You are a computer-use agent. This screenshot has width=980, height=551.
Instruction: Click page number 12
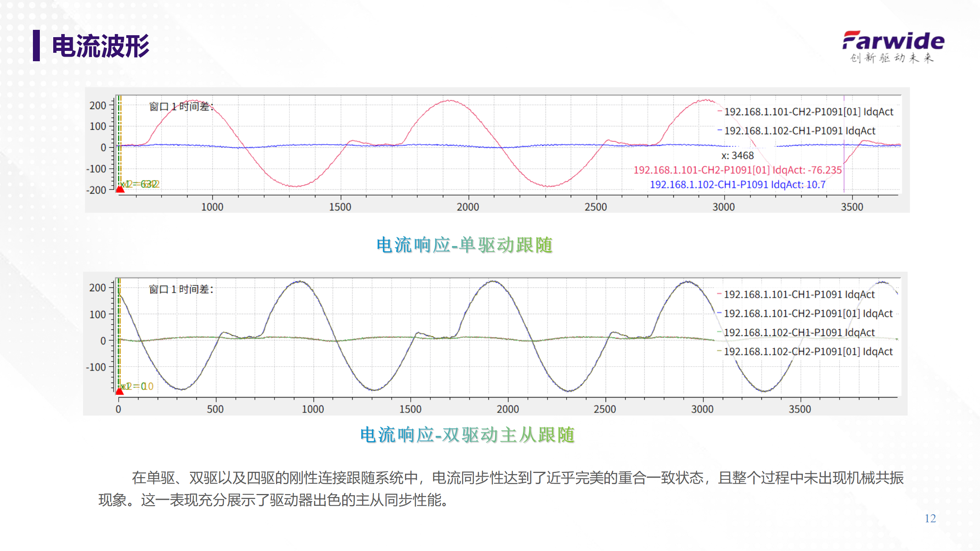pyautogui.click(x=930, y=518)
